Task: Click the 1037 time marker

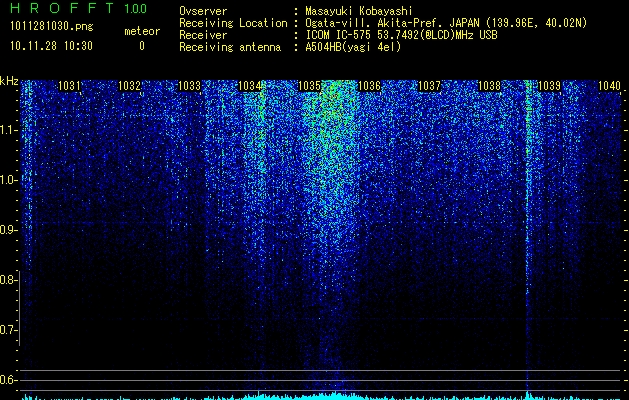Action: tap(429, 85)
